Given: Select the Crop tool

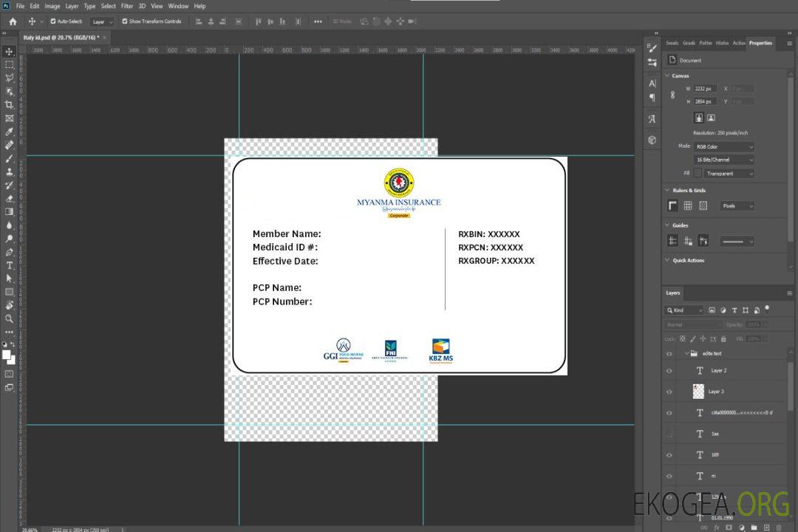Looking at the screenshot, I should [9, 105].
